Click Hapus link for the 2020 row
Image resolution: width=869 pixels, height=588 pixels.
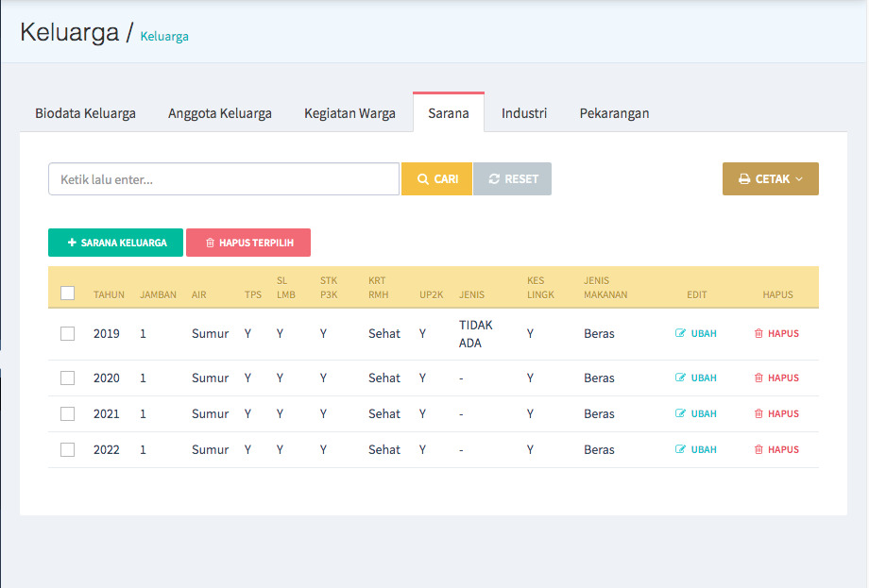point(782,378)
